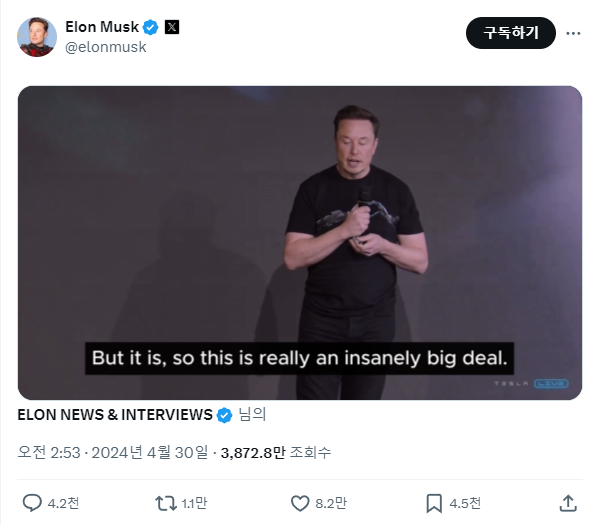Open the three-dot more options menu

click(x=573, y=33)
